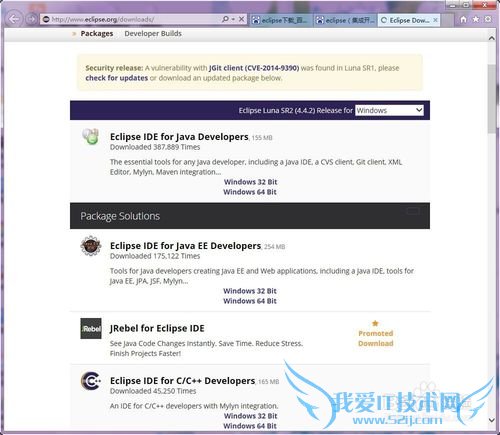
Task: Click 'Downloaded 387,889 Times' text
Action: 155,147
